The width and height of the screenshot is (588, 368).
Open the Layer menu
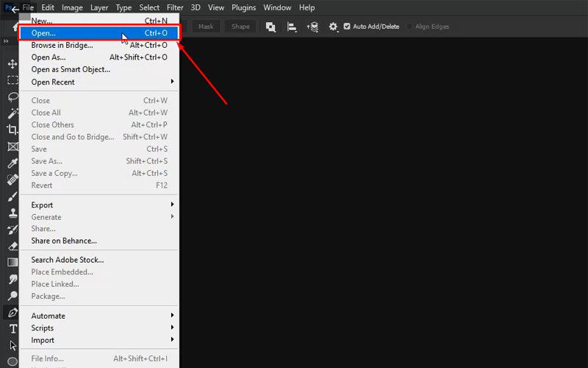[x=99, y=7]
